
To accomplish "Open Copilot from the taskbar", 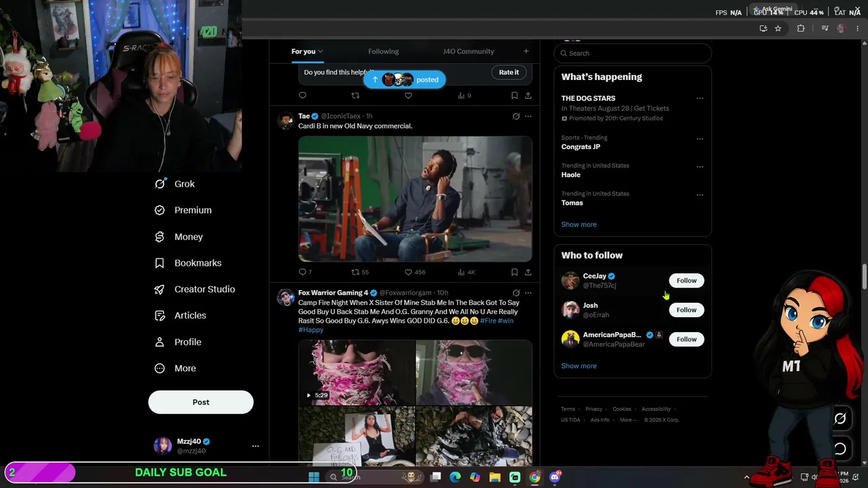I will point(475,477).
